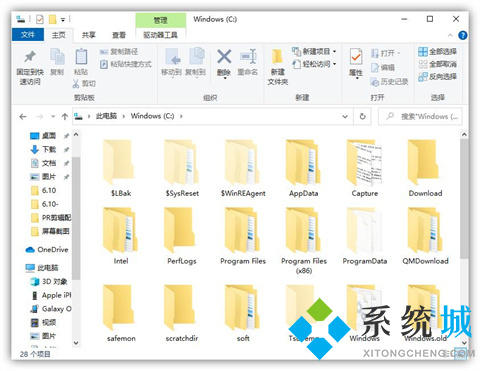Open the Easy access dropdown

click(x=314, y=64)
